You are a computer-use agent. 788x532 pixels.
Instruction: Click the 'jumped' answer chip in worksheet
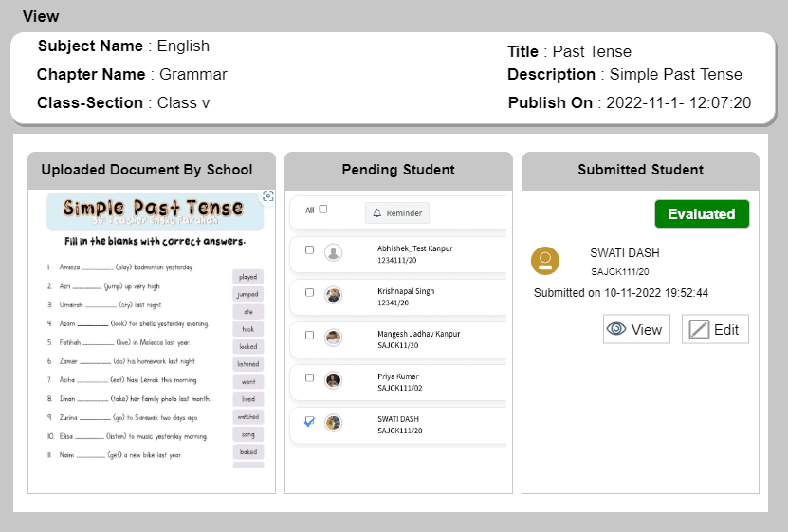point(248,294)
